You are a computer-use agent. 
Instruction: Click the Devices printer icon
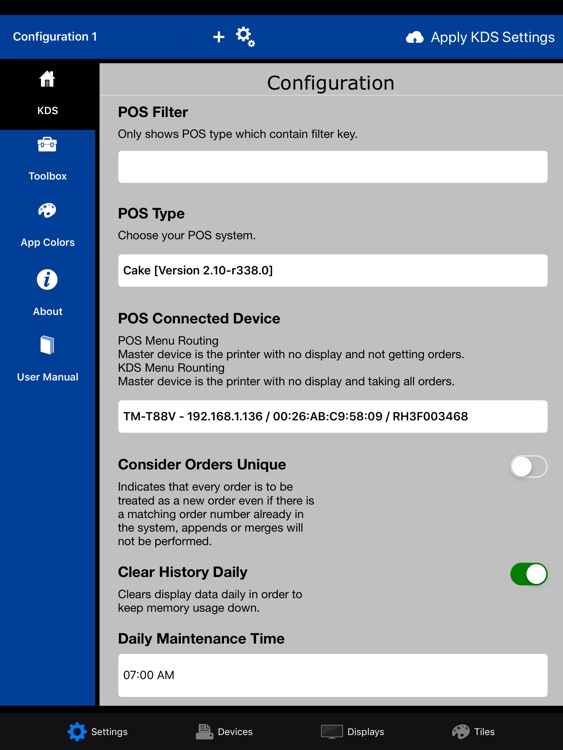[204, 731]
